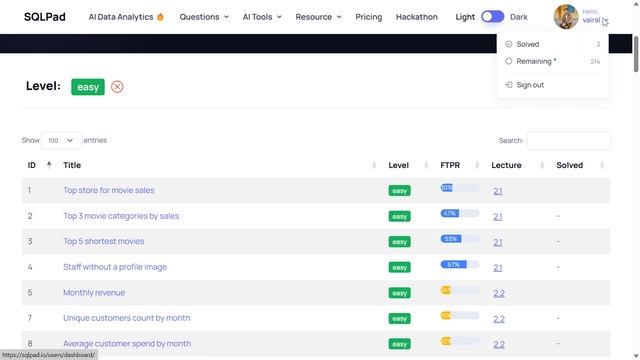Click 53% FTPR bar for Top 5 shortest movies

pos(460,239)
